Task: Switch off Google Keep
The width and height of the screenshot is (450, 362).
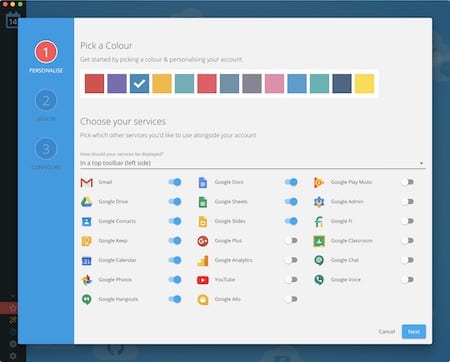Action: pos(175,240)
